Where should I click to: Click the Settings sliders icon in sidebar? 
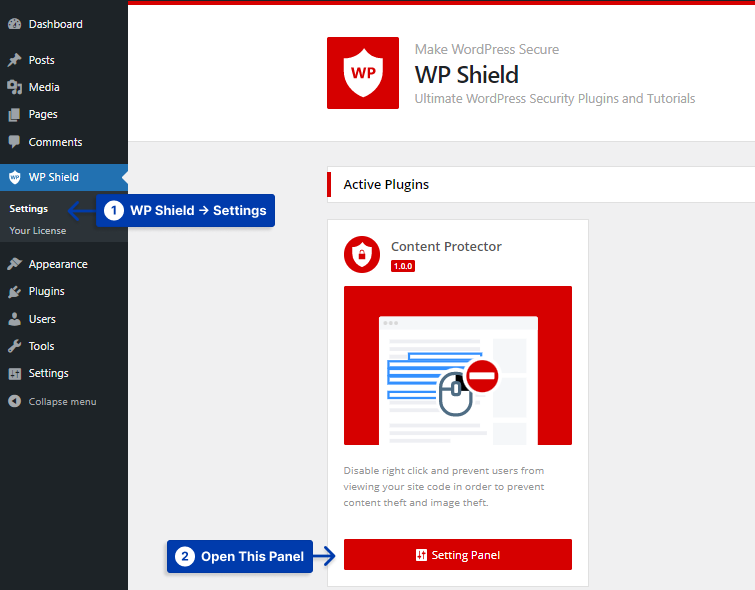[14, 373]
